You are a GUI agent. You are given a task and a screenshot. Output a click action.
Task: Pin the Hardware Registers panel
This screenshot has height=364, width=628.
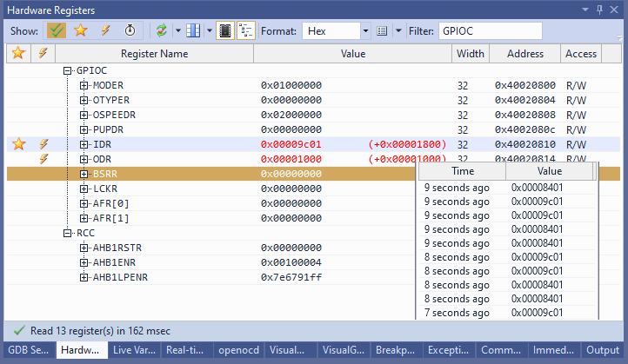pos(599,10)
